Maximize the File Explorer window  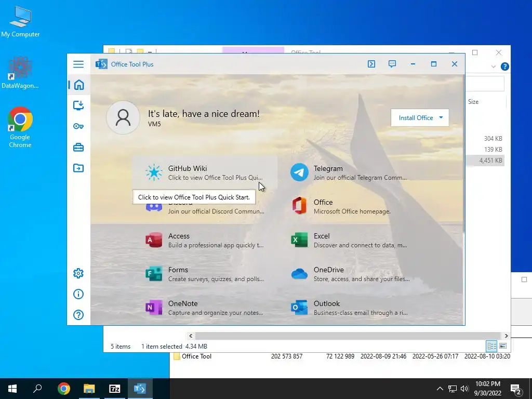475,52
